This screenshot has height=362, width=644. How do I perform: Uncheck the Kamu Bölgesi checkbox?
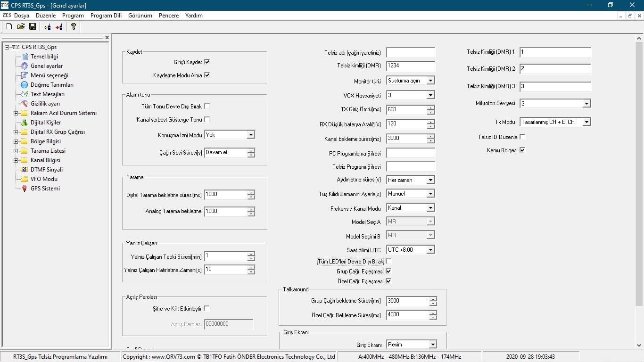[x=522, y=150]
